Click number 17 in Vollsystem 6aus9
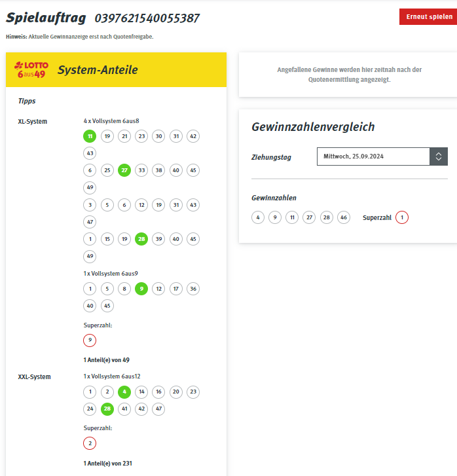 pos(176,289)
